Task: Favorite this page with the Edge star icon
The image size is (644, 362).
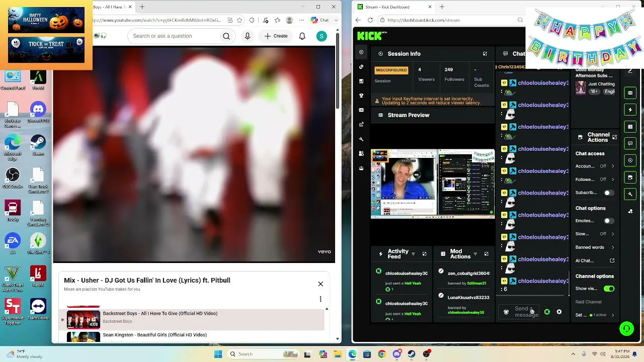Action: pyautogui.click(x=240, y=20)
